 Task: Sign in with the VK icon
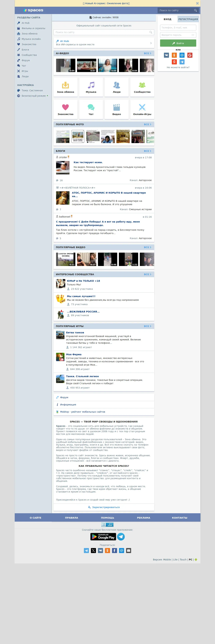coord(166,55)
